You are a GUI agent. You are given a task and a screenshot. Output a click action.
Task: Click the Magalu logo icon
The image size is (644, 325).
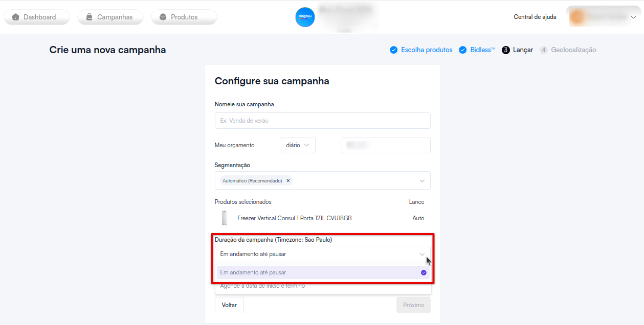(305, 17)
